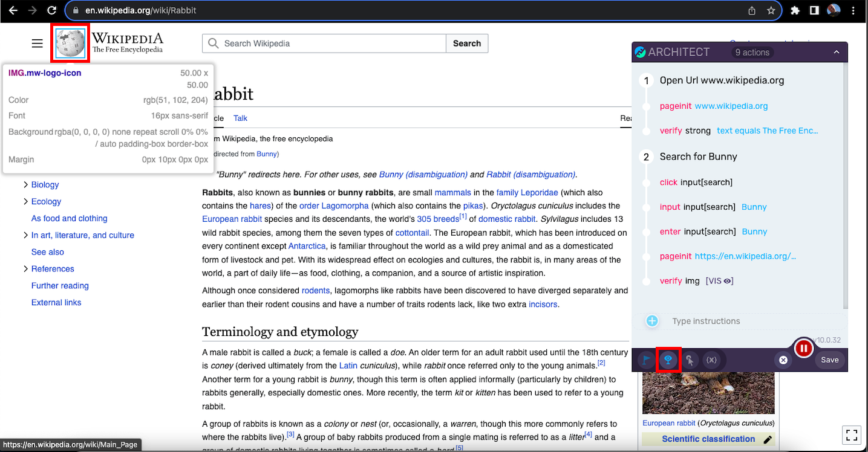
Task: Select the Architect pointer click tool
Action: pos(690,360)
